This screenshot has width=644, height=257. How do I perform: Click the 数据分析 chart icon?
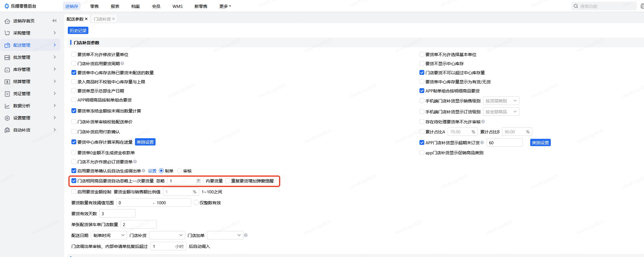coord(7,106)
